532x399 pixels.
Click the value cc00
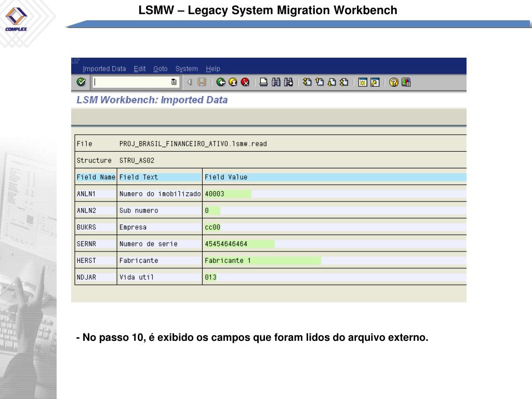point(212,227)
